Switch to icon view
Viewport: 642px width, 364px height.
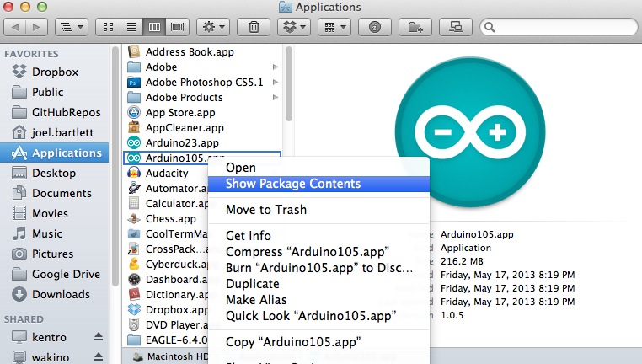coord(108,28)
